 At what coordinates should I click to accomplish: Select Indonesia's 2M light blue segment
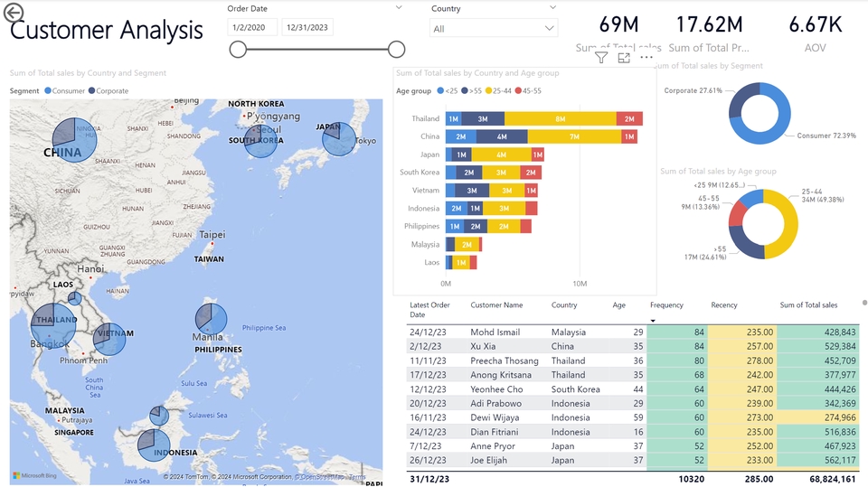coord(456,209)
